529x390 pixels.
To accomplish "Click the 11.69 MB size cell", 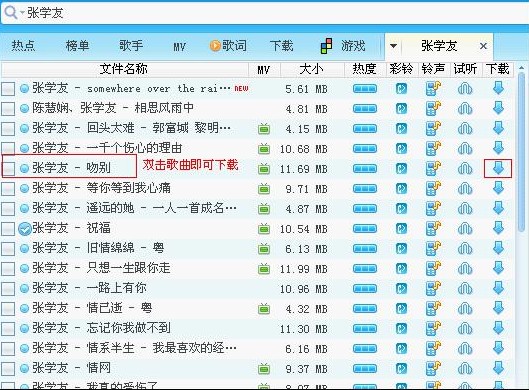I will pyautogui.click(x=303, y=169).
